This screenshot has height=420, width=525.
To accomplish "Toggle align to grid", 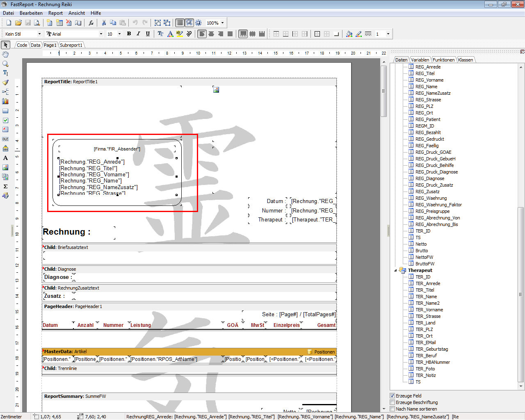I will pyautogui.click(x=189, y=23).
